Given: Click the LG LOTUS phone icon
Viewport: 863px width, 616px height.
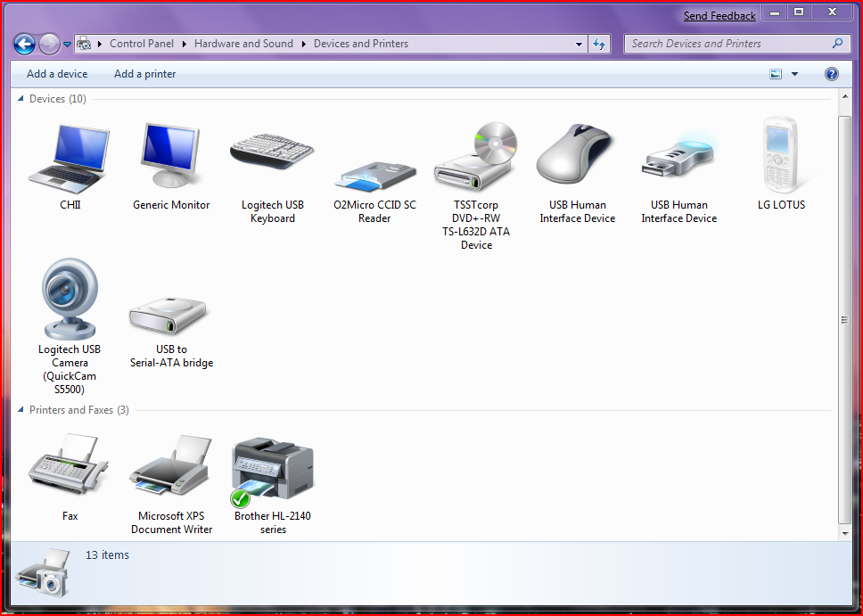Looking at the screenshot, I should click(x=781, y=158).
